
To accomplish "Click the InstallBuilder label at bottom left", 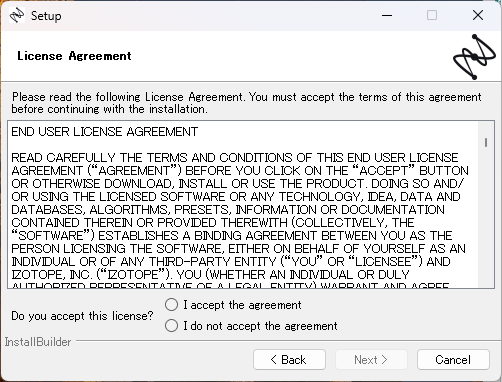I will [x=38, y=342].
